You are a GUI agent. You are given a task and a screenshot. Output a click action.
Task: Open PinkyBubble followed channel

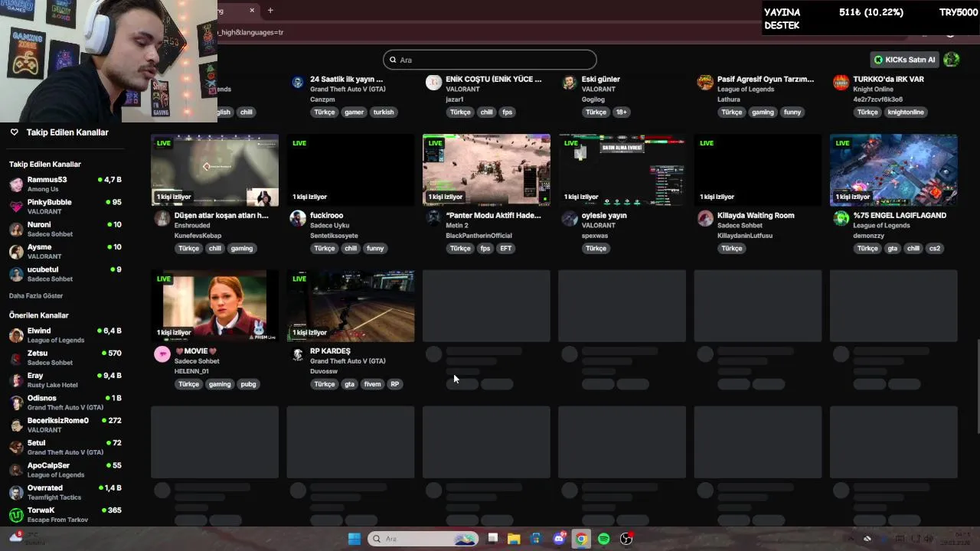click(65, 207)
